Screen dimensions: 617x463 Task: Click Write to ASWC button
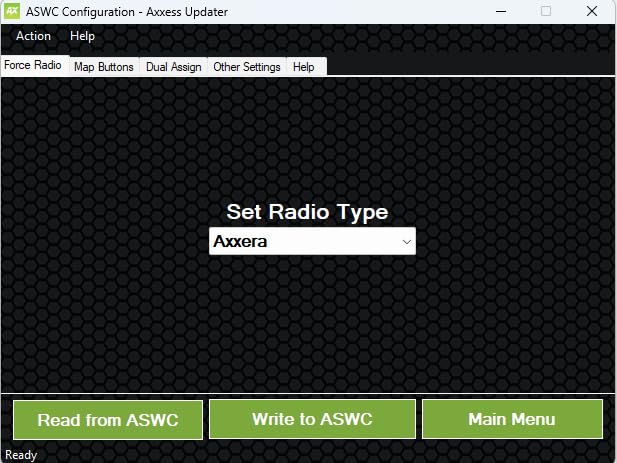312,419
